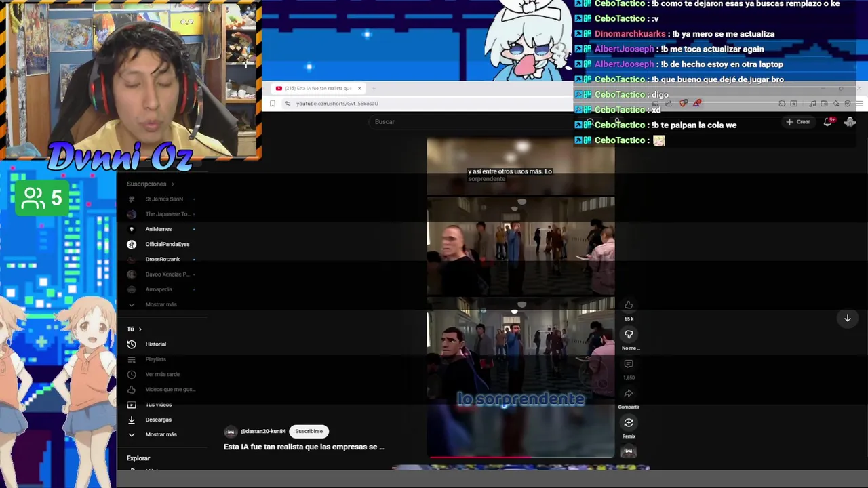The width and height of the screenshot is (868, 488).
Task: Click the bookmark icon beside the address bar
Action: [x=273, y=104]
